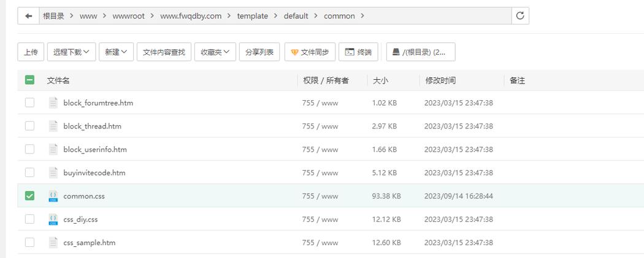
Task: Click the common.css file icon
Action: pos(53,196)
